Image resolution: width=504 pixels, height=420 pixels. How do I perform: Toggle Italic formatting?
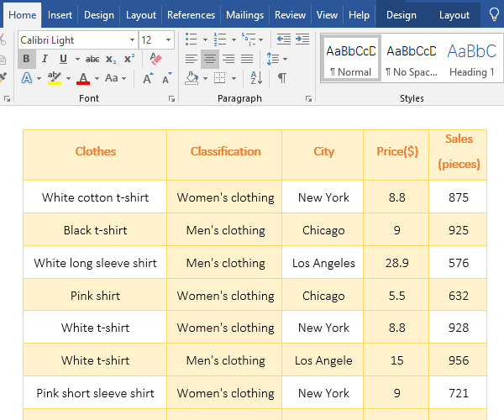tap(45, 59)
